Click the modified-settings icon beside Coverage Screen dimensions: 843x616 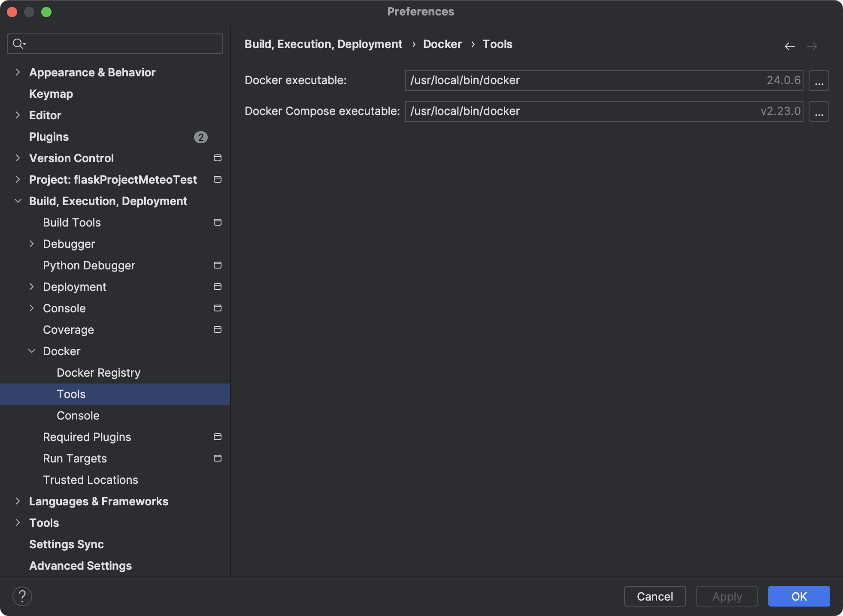click(218, 329)
